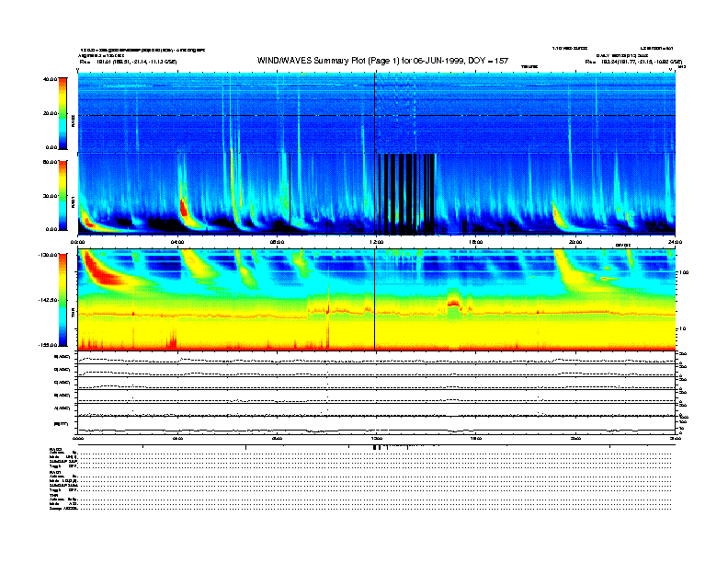Image resolution: width=728 pixels, height=563 pixels.
Task: Click the WIND/WAVES Summary Plot title
Action: pyautogui.click(x=382, y=61)
